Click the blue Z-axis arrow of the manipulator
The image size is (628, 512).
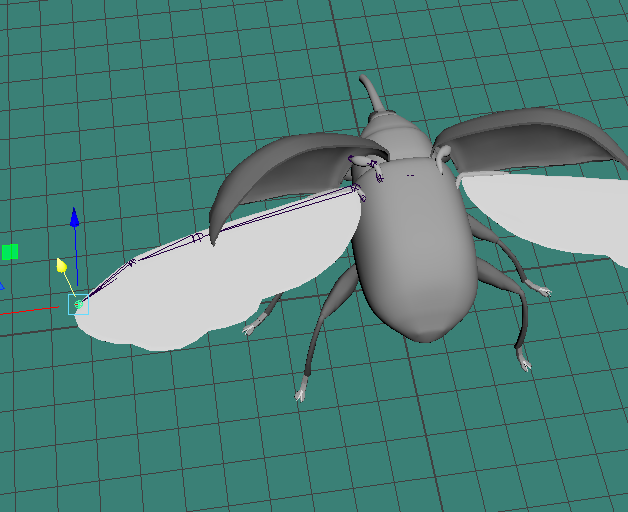coord(74,219)
